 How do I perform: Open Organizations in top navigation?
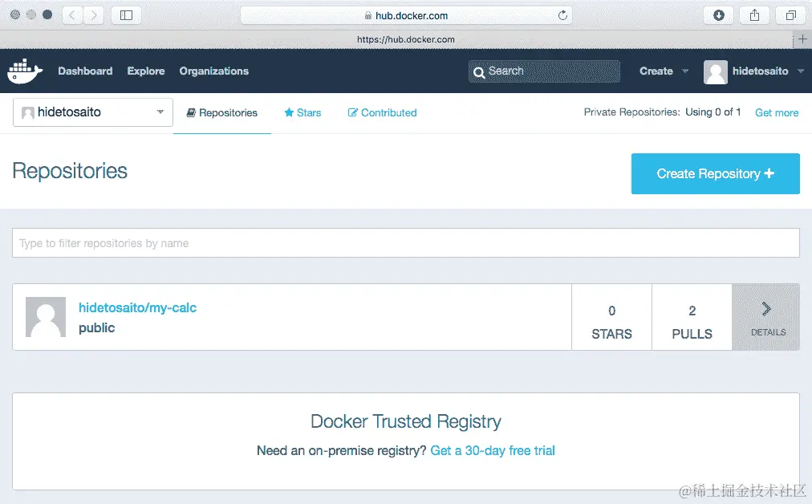[x=214, y=71]
